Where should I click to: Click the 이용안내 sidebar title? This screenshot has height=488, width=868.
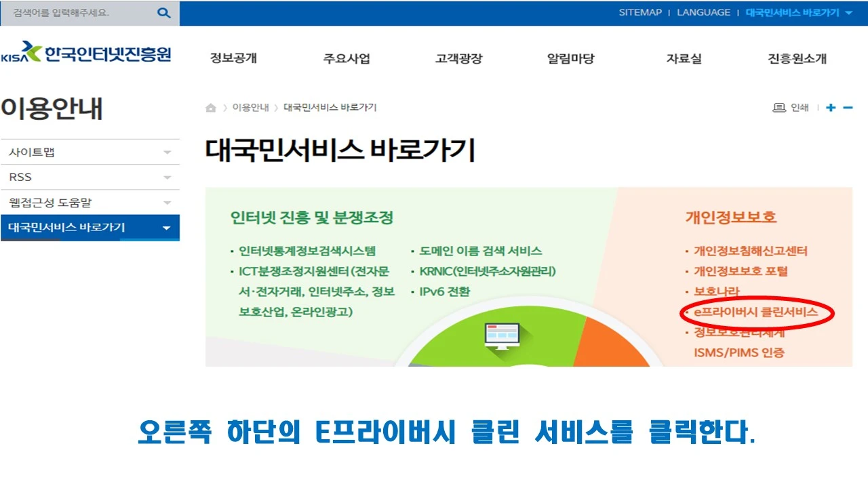click(x=52, y=108)
